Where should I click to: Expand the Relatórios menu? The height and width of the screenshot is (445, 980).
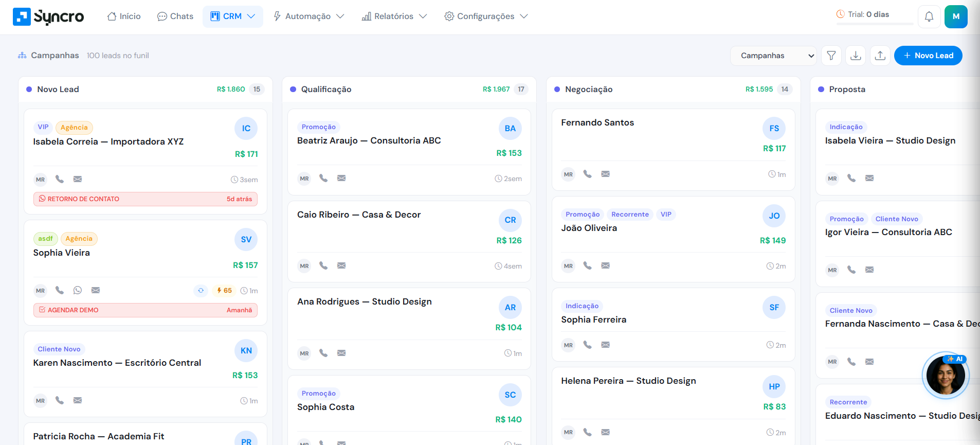point(394,16)
